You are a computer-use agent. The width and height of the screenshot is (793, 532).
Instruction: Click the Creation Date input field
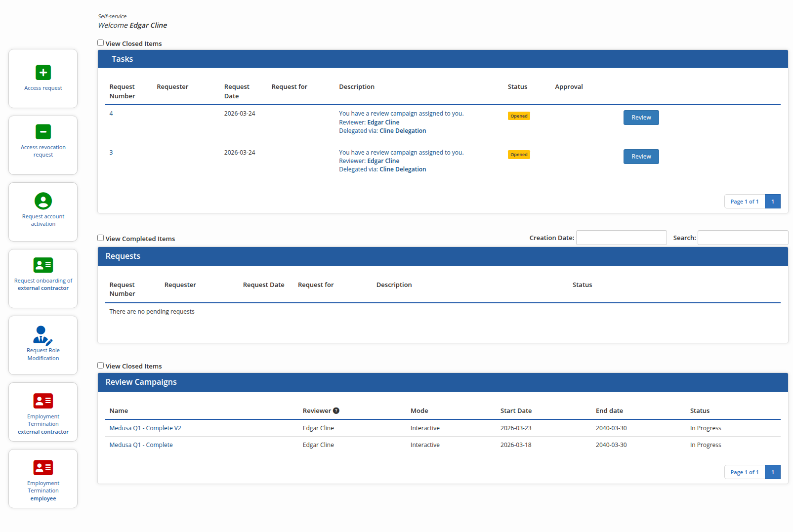click(621, 237)
